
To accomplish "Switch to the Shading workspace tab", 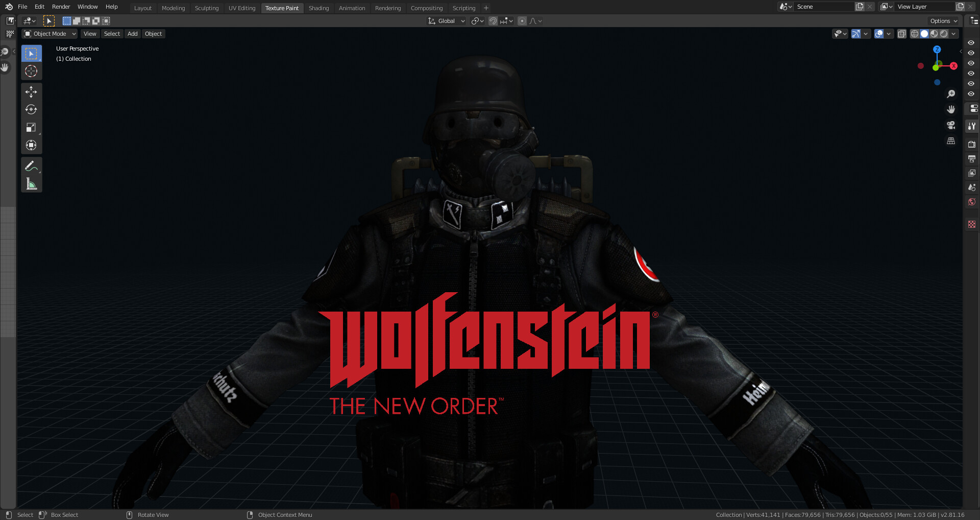I will coord(318,8).
